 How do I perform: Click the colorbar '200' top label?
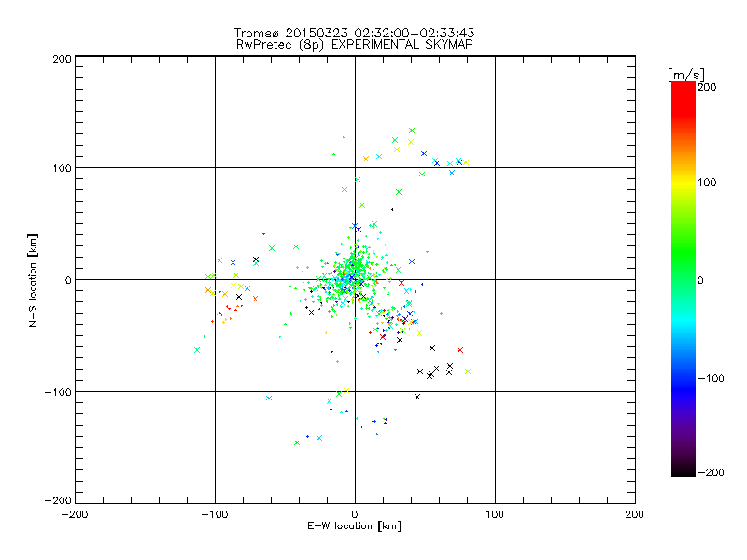707,87
